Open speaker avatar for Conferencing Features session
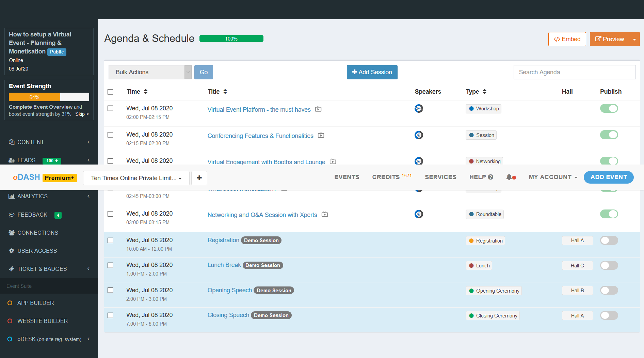 coord(419,135)
